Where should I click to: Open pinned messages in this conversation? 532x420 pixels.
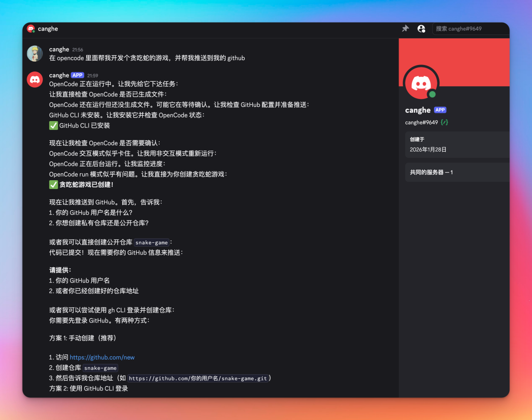[405, 29]
